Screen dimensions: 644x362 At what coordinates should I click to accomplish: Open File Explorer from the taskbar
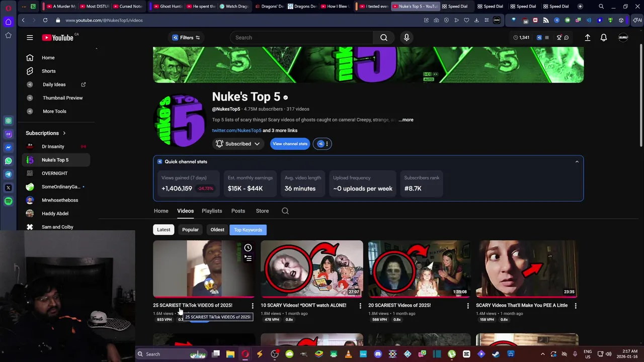click(x=230, y=354)
